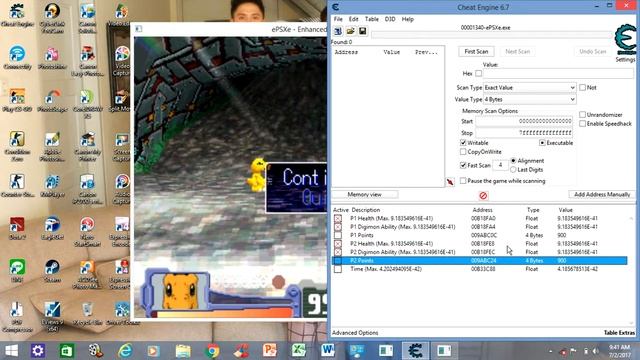Toggle the Not checkbox
This screenshot has height=360, width=640.
(x=582, y=87)
